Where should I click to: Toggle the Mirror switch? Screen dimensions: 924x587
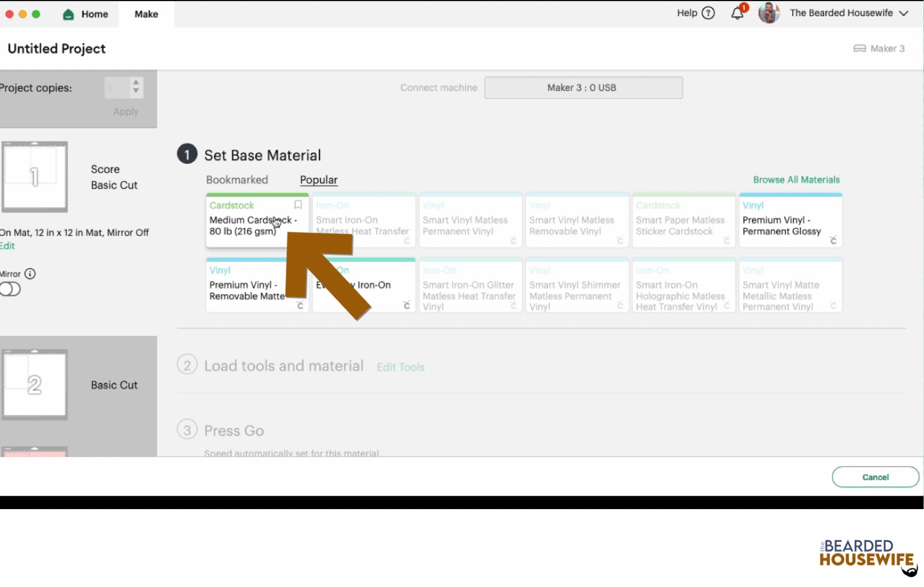tap(10, 289)
